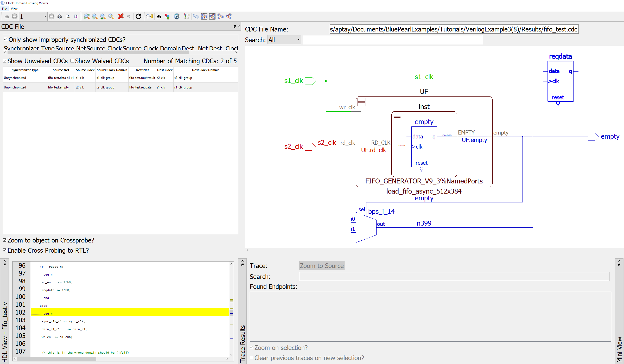Enable Show Waived CDCs
Image resolution: width=624 pixels, height=364 pixels.
[72, 61]
